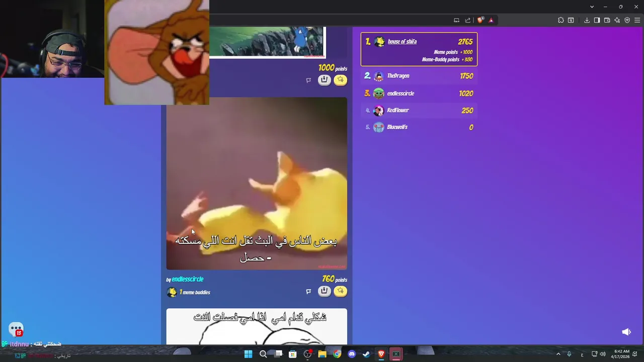This screenshot has width=644, height=362.
Task: Click the '1 meme buddies' text
Action: pos(195,292)
